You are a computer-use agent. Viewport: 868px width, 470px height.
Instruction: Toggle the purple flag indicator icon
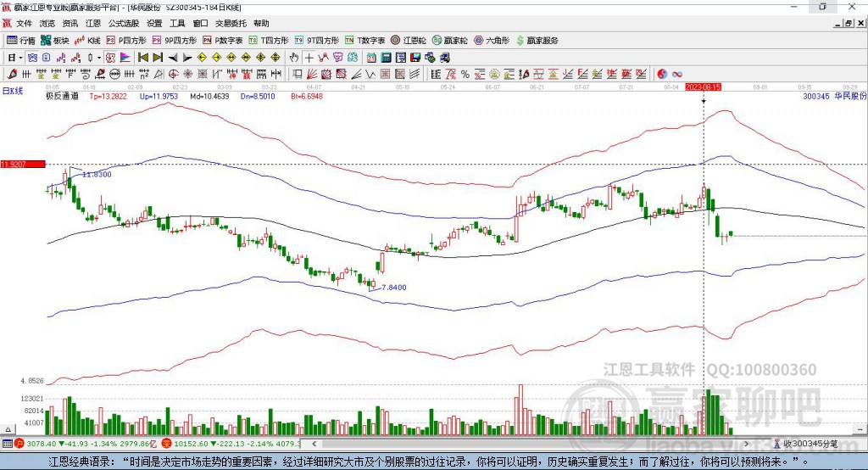click(125, 58)
